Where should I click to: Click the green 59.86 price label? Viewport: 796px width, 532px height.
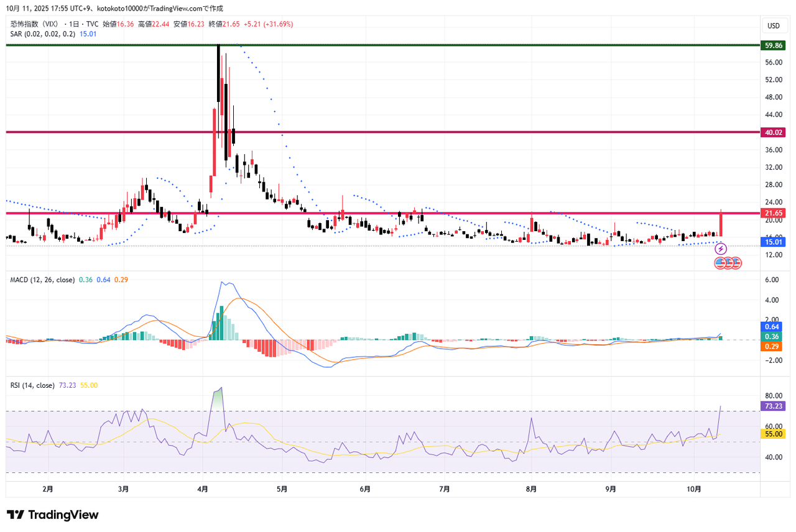pos(774,45)
